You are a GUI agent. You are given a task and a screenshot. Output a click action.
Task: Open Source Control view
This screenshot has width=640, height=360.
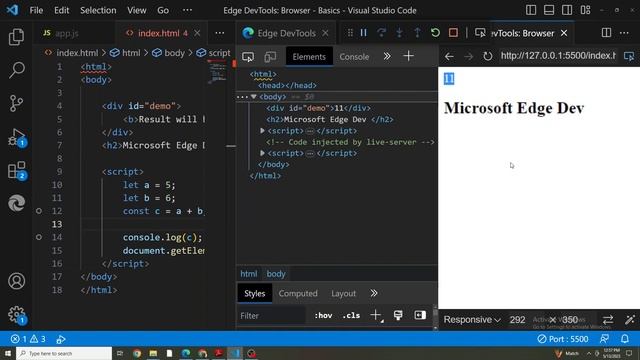[16, 103]
